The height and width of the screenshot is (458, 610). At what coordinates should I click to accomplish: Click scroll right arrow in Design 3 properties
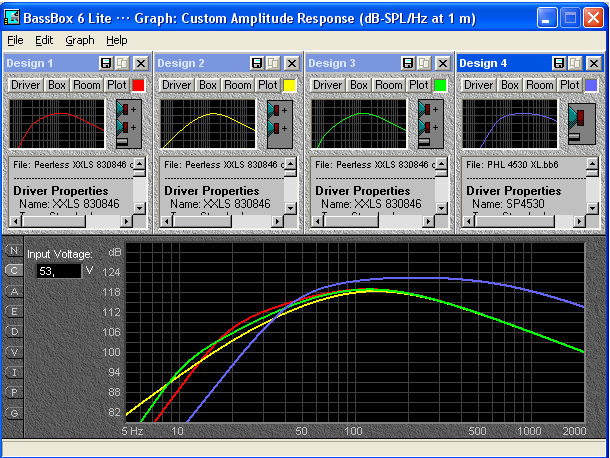pyautogui.click(x=428, y=221)
